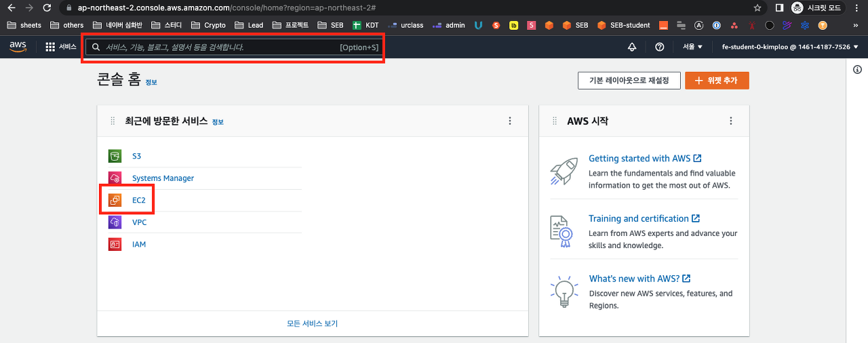The height and width of the screenshot is (343, 868).
Task: Open the KDT bookmark
Action: pyautogui.click(x=366, y=25)
